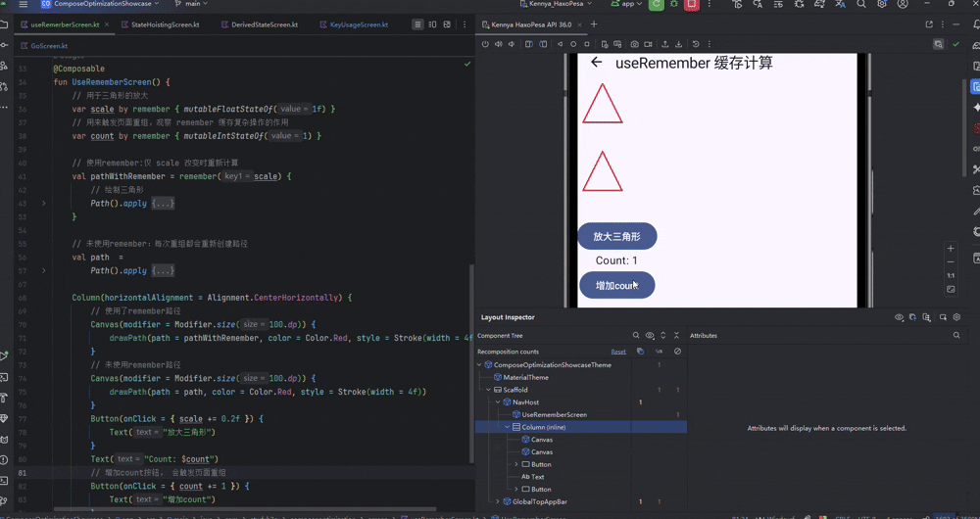
Task: Collapse the Scaffold tree node
Action: point(489,390)
